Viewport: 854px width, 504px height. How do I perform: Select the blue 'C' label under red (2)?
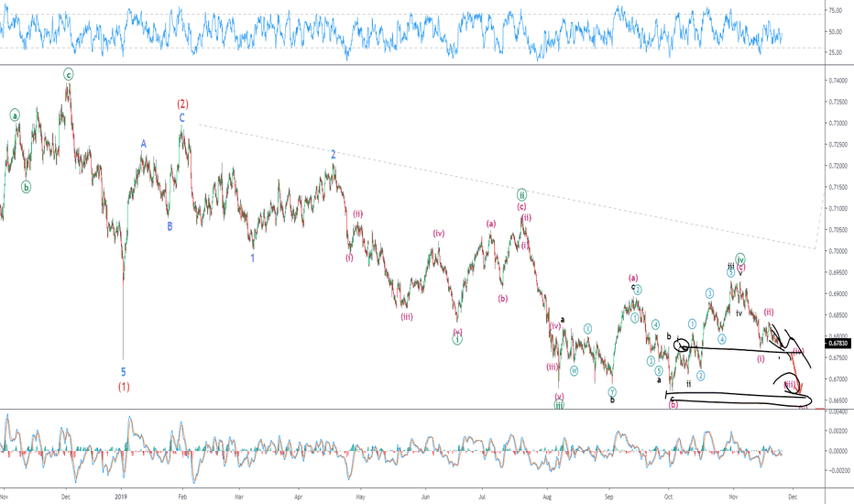point(181,118)
